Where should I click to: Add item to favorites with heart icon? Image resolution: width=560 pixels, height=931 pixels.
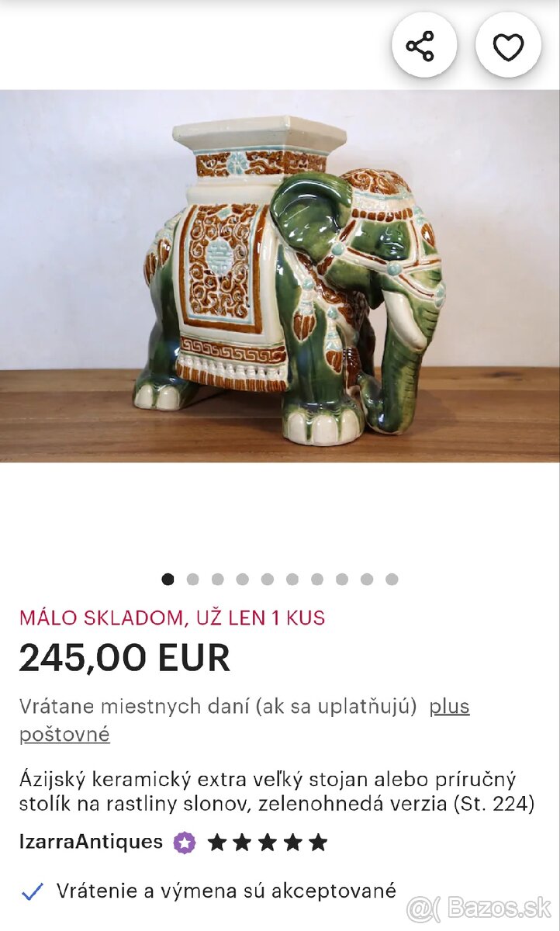pos(509,45)
